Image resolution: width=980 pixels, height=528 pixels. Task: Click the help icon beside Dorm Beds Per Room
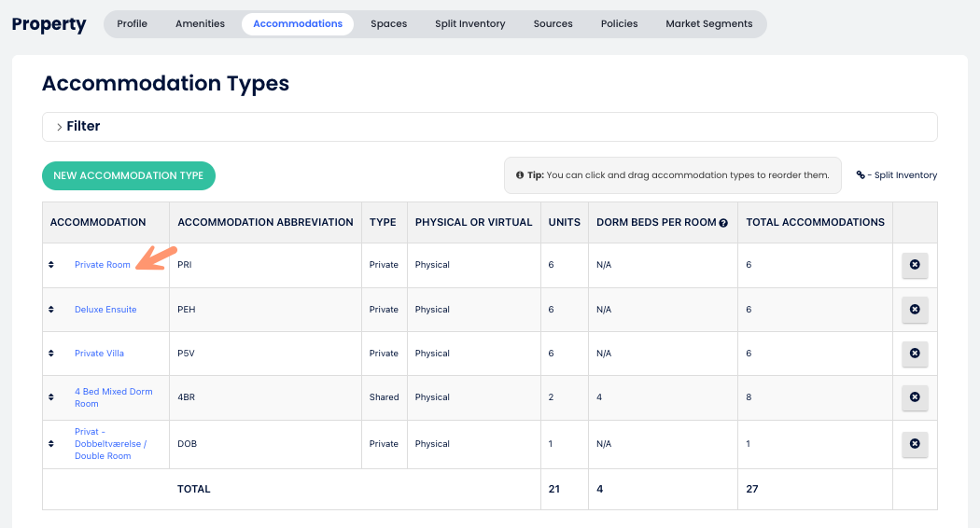pos(723,223)
